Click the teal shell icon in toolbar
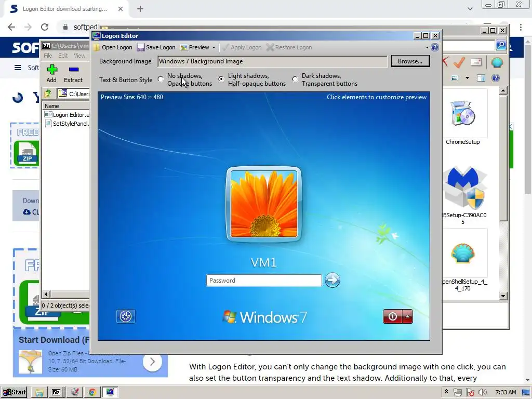This screenshot has height=399, width=532. point(497,62)
